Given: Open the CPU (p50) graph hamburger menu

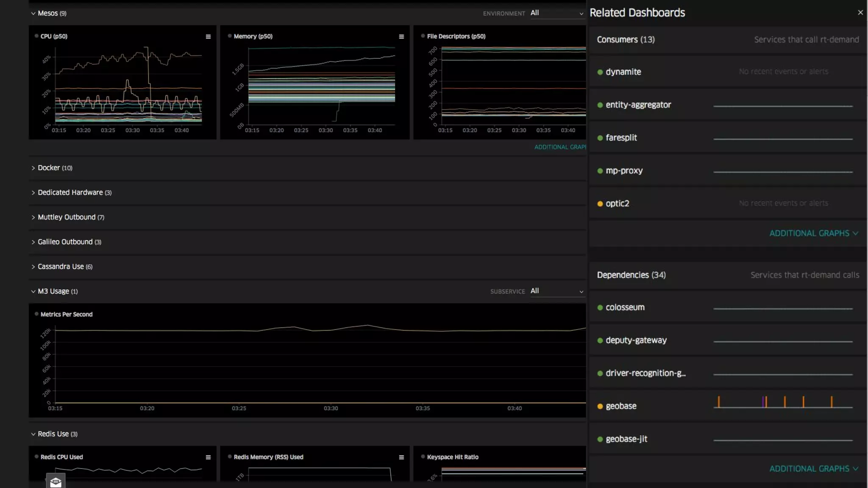Looking at the screenshot, I should point(208,37).
